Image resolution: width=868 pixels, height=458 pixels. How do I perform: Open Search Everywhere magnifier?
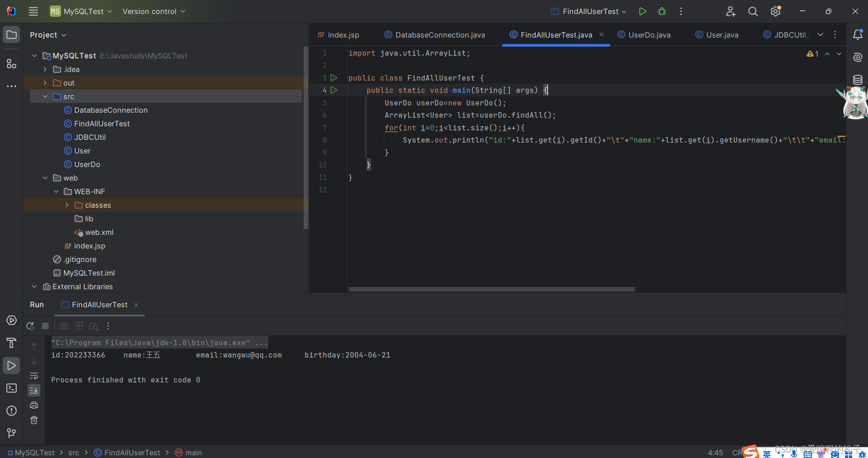coord(753,11)
